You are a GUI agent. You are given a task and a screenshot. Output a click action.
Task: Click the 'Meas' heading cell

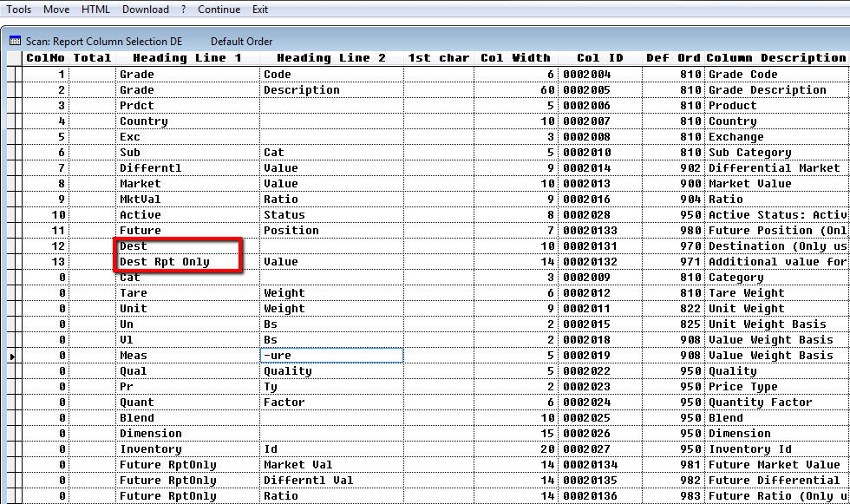coord(187,356)
